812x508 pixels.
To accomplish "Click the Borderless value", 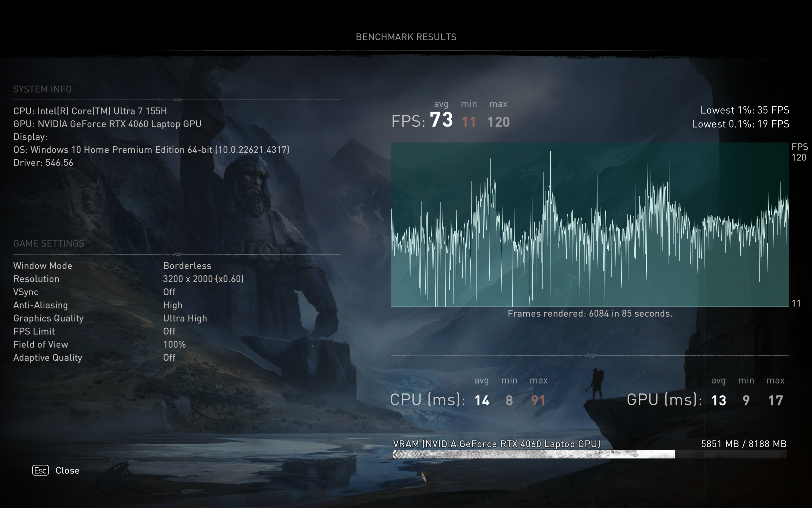I will point(187,266).
